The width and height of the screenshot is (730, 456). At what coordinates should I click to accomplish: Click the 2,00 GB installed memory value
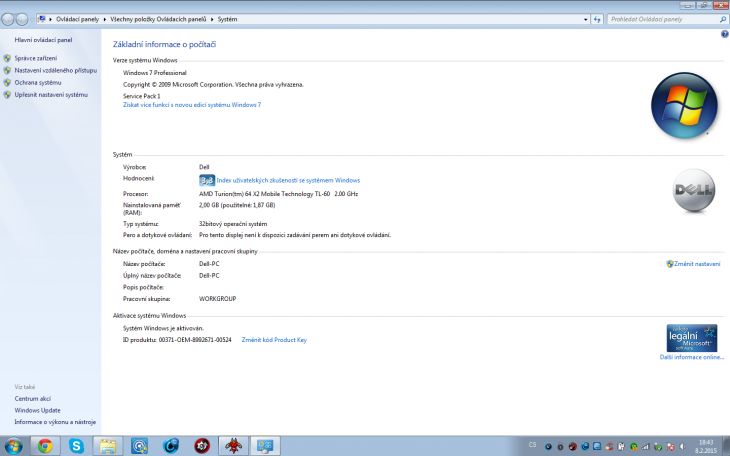[237, 205]
